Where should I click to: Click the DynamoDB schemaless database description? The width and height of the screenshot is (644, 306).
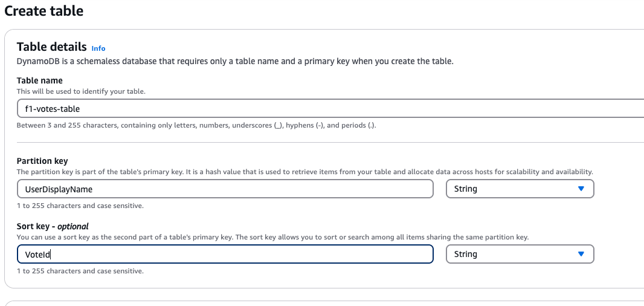click(235, 61)
